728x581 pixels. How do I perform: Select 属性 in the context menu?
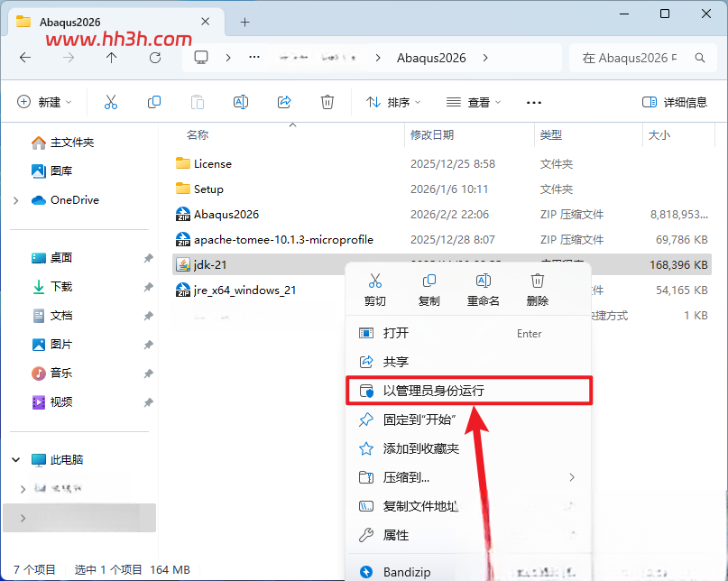tap(468, 535)
